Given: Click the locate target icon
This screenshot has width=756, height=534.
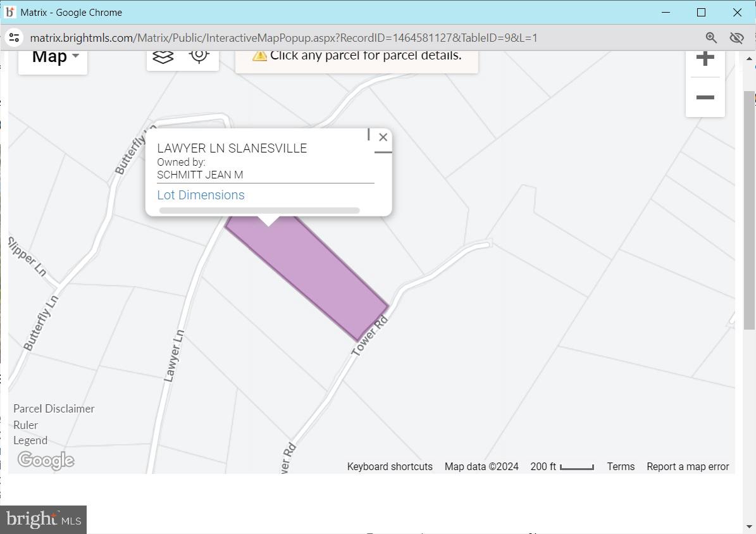Looking at the screenshot, I should (199, 55).
